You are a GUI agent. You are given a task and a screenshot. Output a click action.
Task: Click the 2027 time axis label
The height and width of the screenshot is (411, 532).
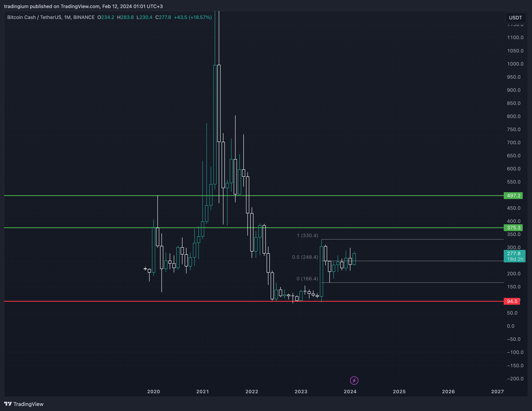(x=497, y=391)
